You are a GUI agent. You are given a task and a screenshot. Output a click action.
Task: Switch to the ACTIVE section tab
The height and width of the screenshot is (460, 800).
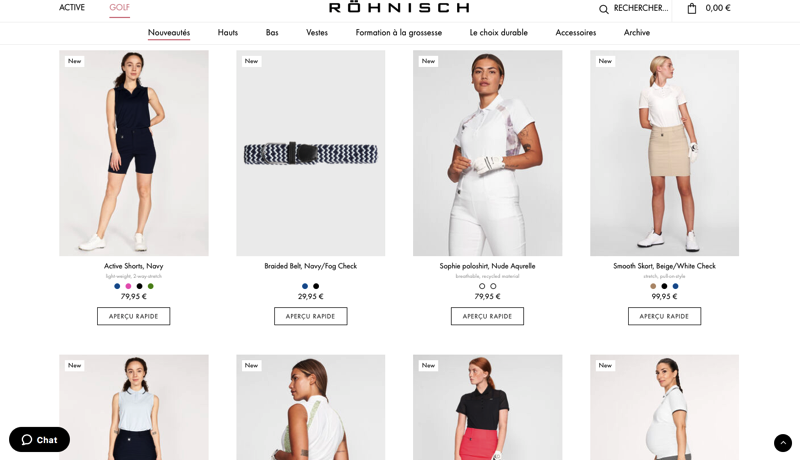pos(72,8)
